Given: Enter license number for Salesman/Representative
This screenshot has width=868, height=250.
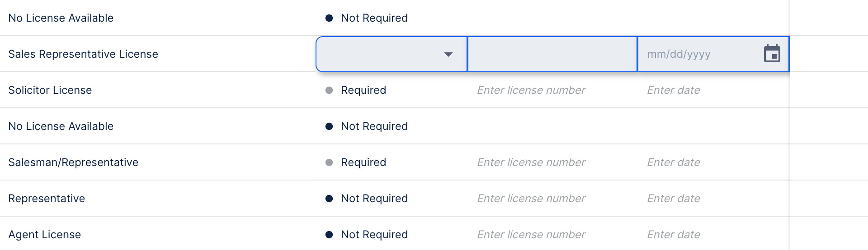Looking at the screenshot, I should click(x=531, y=162).
